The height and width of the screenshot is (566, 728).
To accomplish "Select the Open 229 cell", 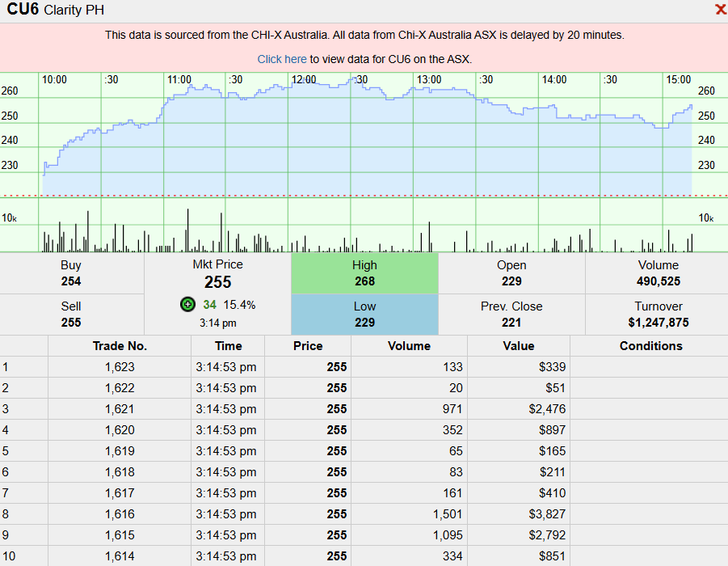I will pos(511,273).
